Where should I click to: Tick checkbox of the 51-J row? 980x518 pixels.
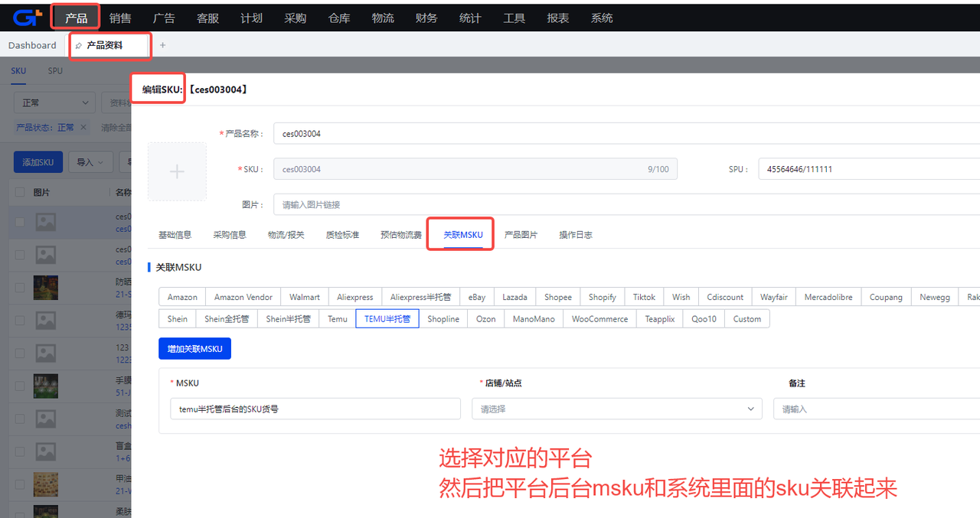click(x=20, y=386)
